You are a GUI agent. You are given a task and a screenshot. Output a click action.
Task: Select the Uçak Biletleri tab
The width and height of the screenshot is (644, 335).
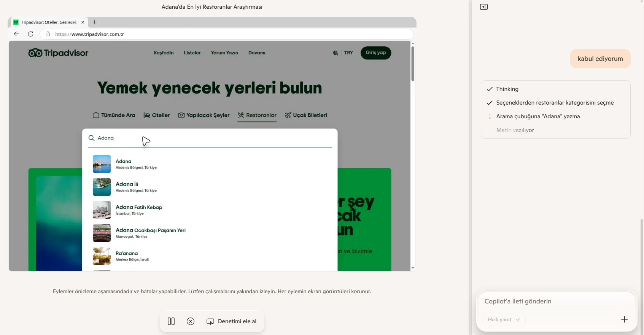[x=306, y=115]
